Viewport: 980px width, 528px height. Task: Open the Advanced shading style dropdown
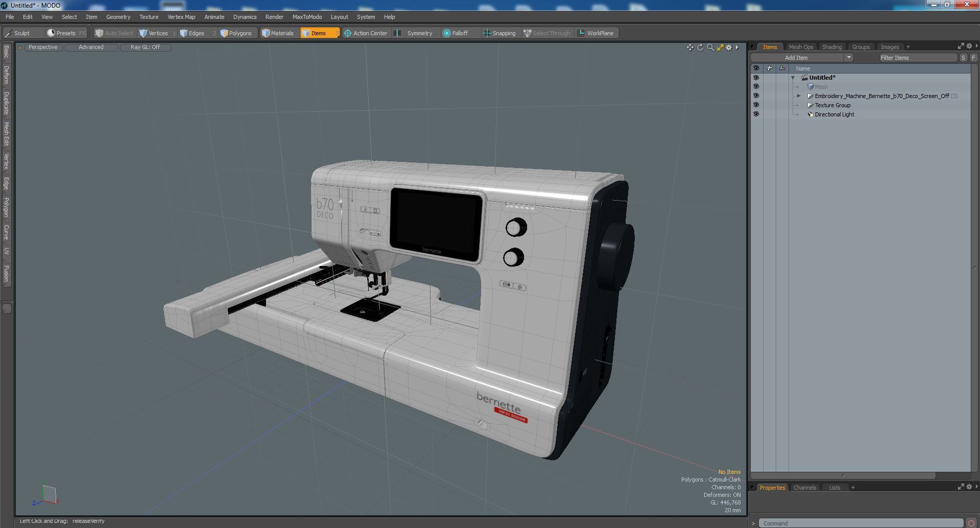tap(91, 47)
